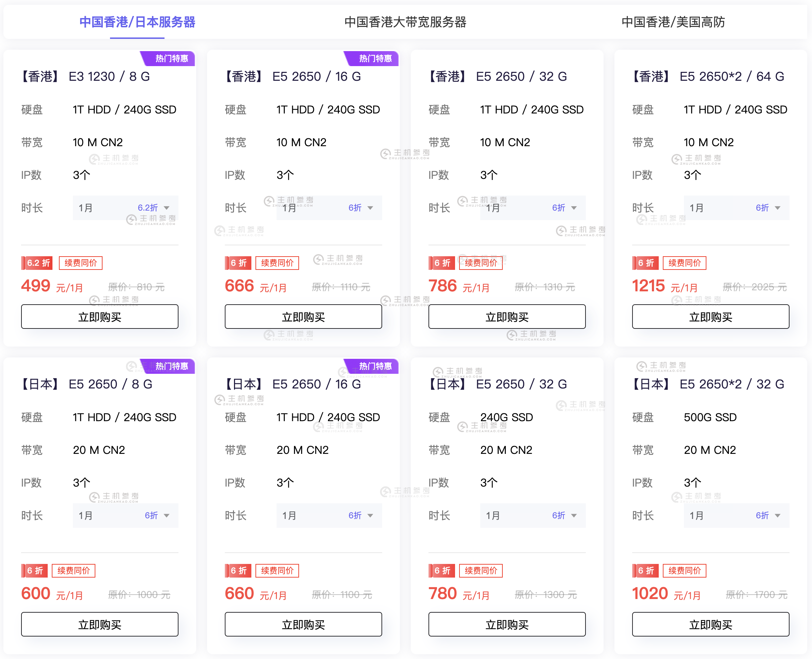Click 立即购买 on the 666元 plan
Image resolution: width=812 pixels, height=659 pixels.
pyautogui.click(x=303, y=317)
